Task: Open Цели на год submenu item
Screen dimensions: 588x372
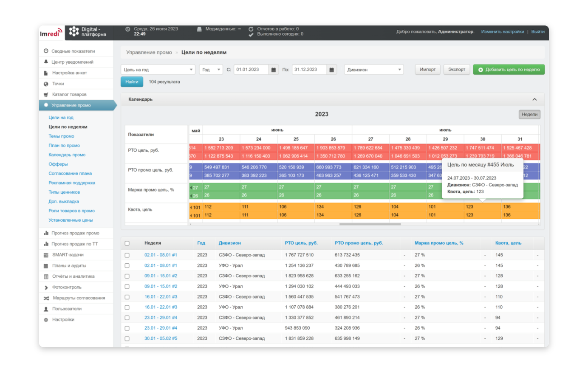Action: pyautogui.click(x=61, y=118)
